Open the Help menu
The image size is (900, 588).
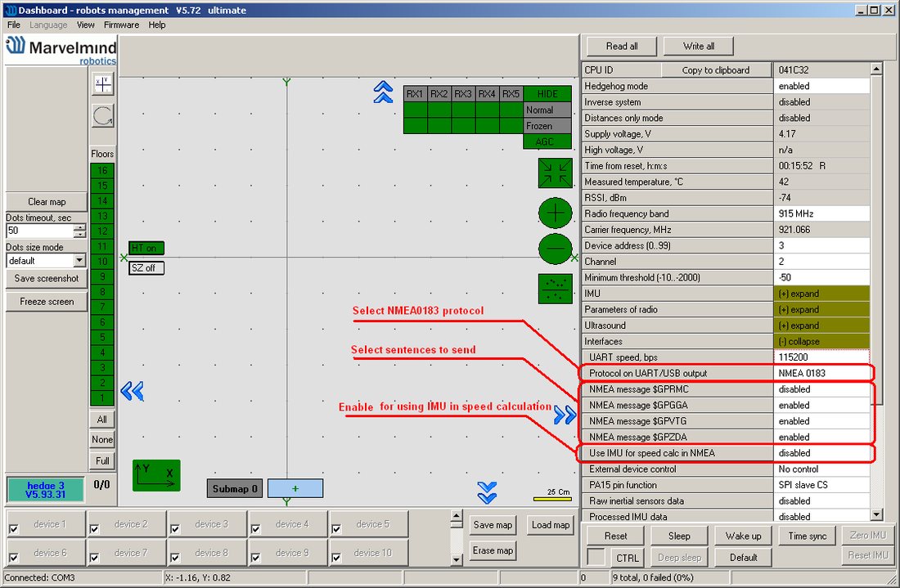(x=157, y=25)
